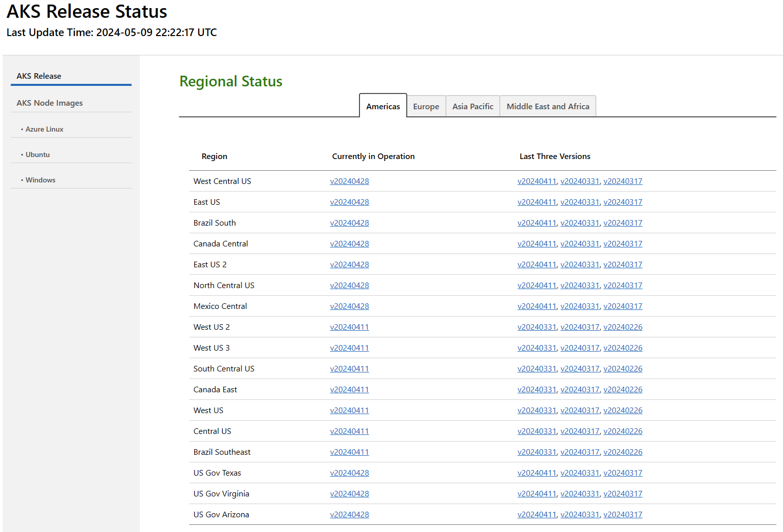Switch to the Europe tab
The image size is (783, 532).
coord(426,106)
